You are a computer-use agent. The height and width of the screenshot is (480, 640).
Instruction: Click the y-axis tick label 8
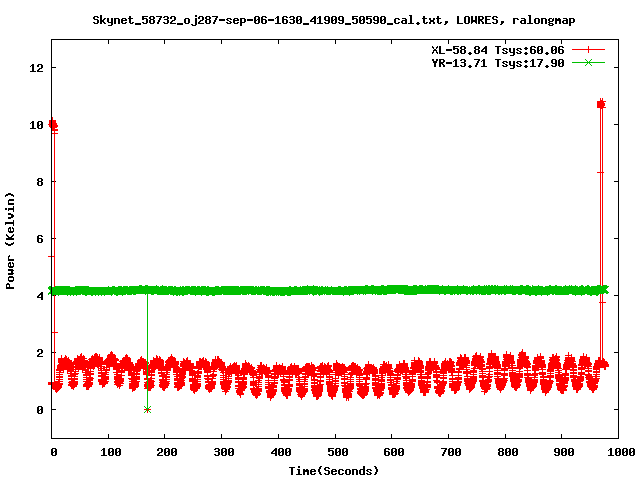(x=40, y=182)
